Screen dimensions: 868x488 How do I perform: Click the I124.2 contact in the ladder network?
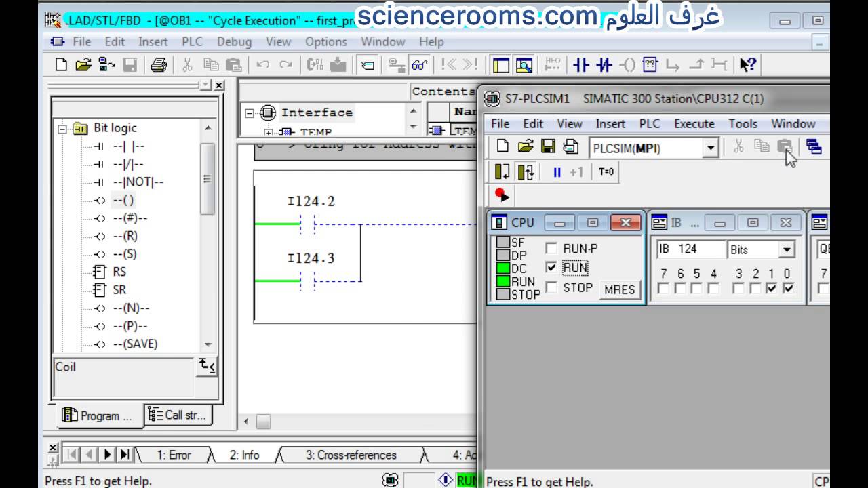[308, 224]
